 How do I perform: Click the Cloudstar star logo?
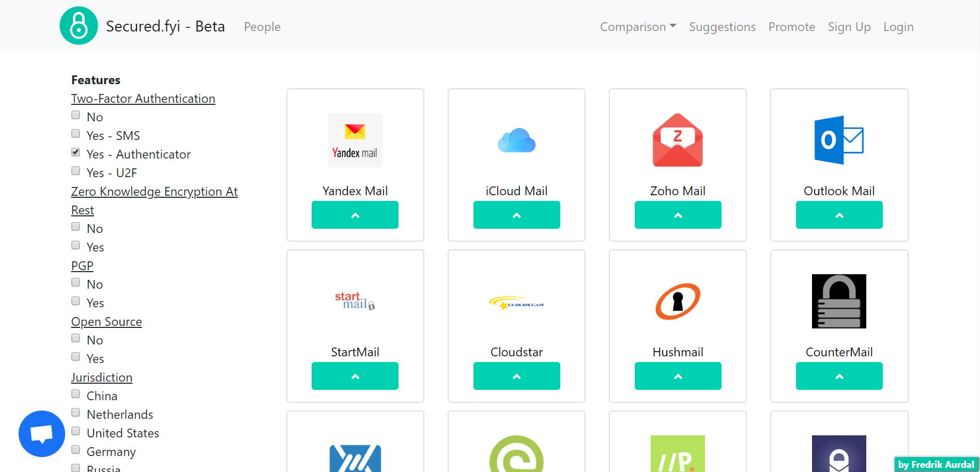click(x=516, y=303)
